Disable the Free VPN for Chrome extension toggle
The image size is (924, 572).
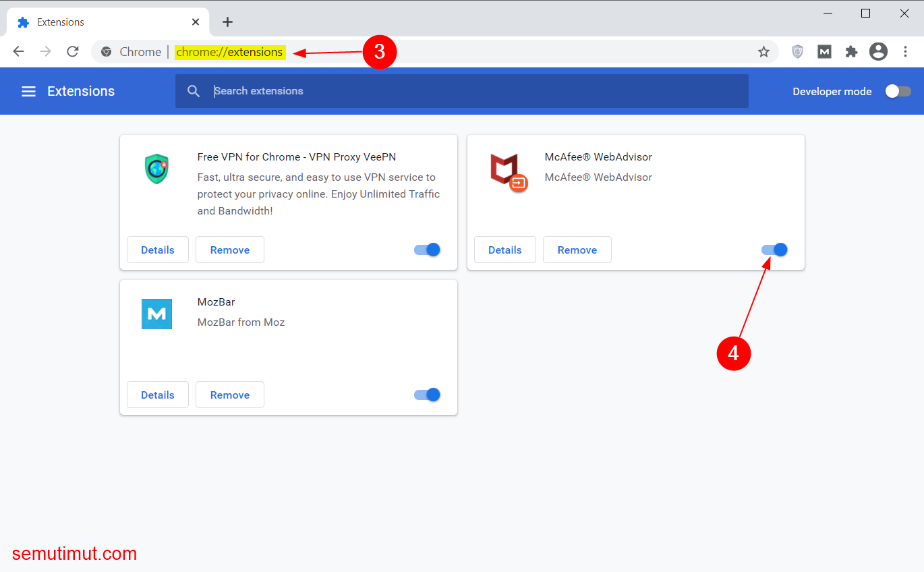427,250
